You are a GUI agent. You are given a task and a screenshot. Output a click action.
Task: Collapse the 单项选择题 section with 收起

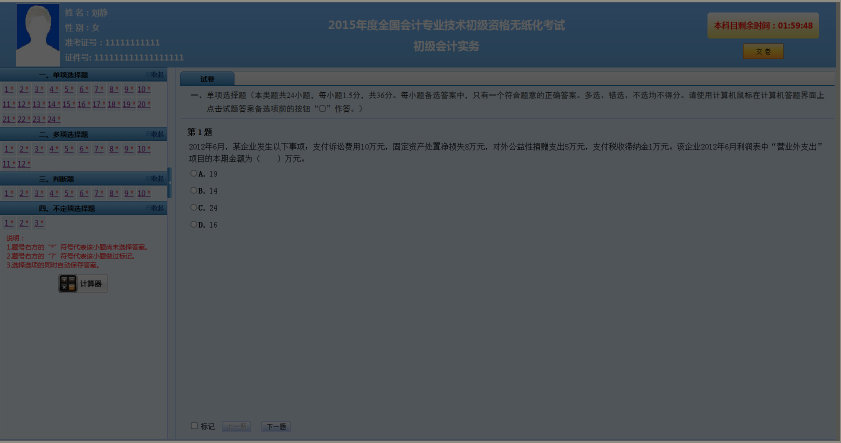pos(156,75)
